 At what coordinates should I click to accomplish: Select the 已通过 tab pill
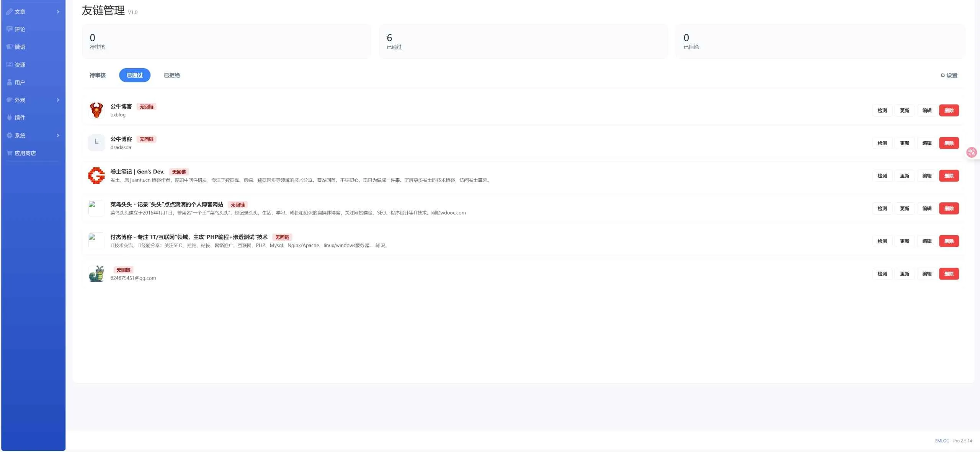point(135,75)
